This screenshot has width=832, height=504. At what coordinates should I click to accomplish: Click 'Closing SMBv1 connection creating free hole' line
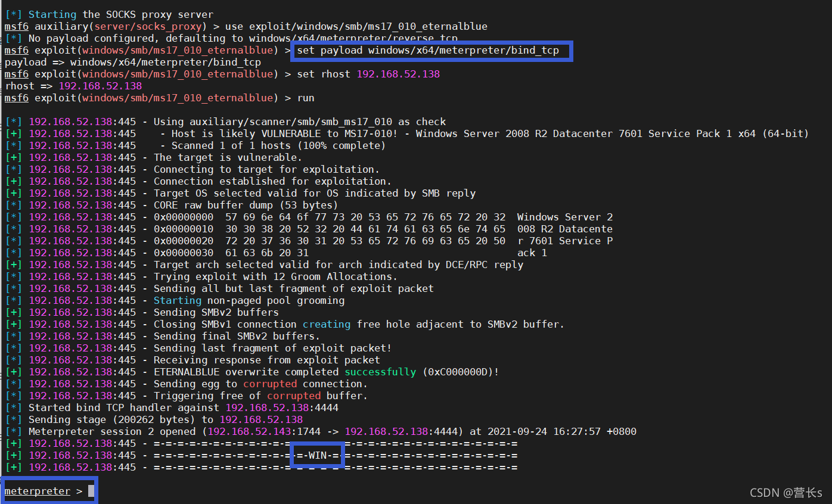[285, 324]
